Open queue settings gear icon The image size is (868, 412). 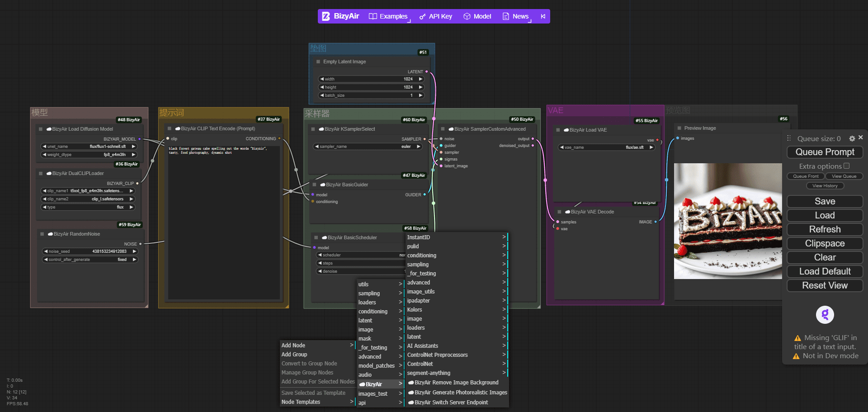tap(852, 139)
